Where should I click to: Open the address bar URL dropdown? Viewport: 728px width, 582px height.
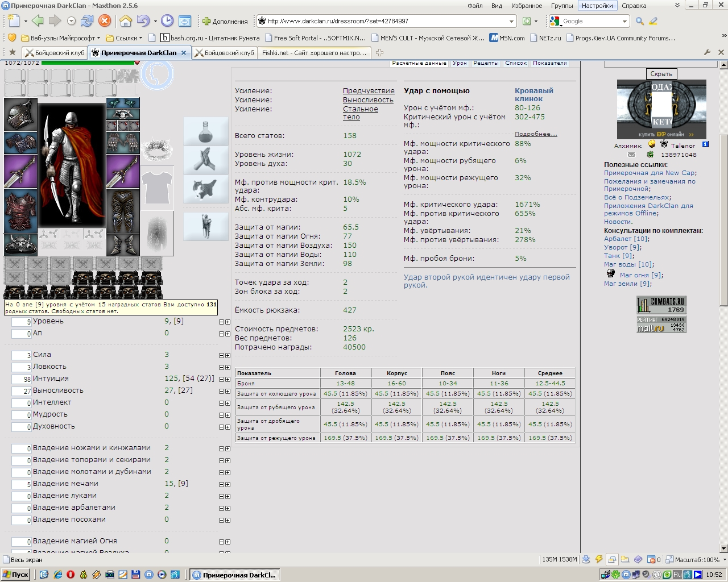[511, 21]
